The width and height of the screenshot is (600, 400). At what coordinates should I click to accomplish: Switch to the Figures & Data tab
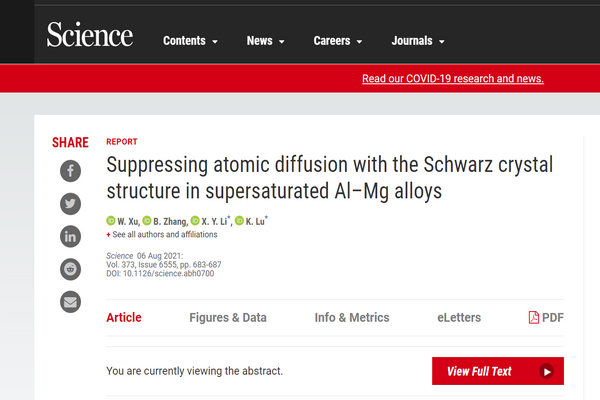[x=228, y=317]
